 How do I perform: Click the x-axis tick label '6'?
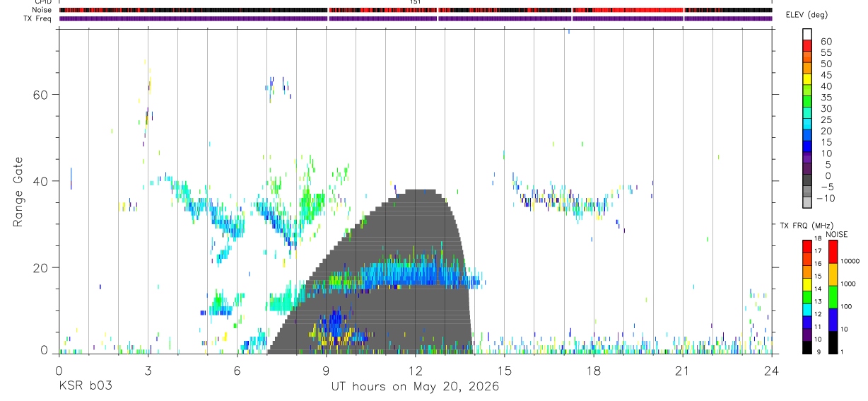point(237,370)
